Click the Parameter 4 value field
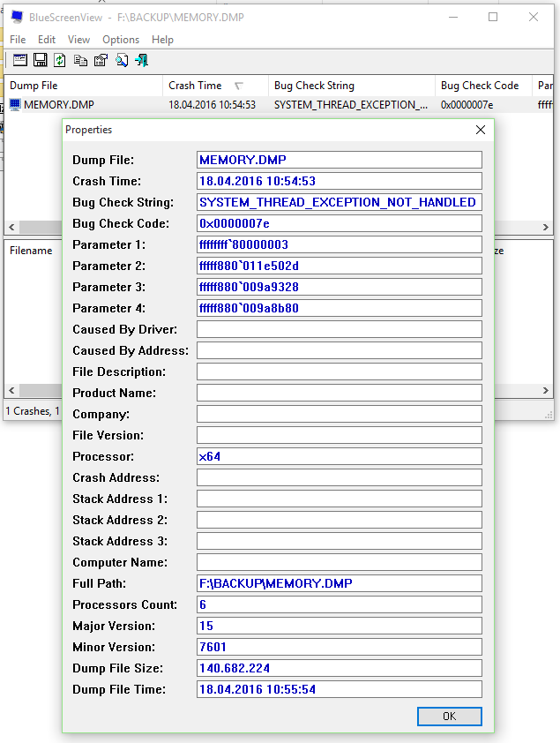 [x=340, y=308]
